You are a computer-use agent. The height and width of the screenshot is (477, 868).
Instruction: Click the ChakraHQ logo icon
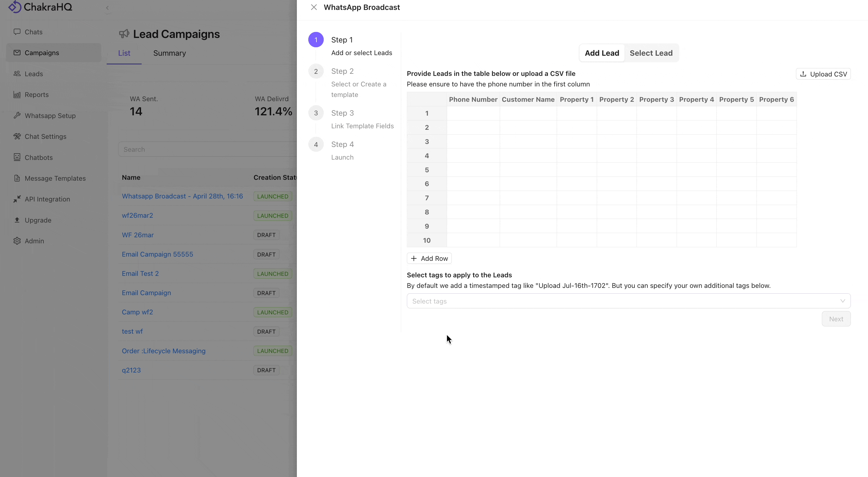(x=15, y=7)
